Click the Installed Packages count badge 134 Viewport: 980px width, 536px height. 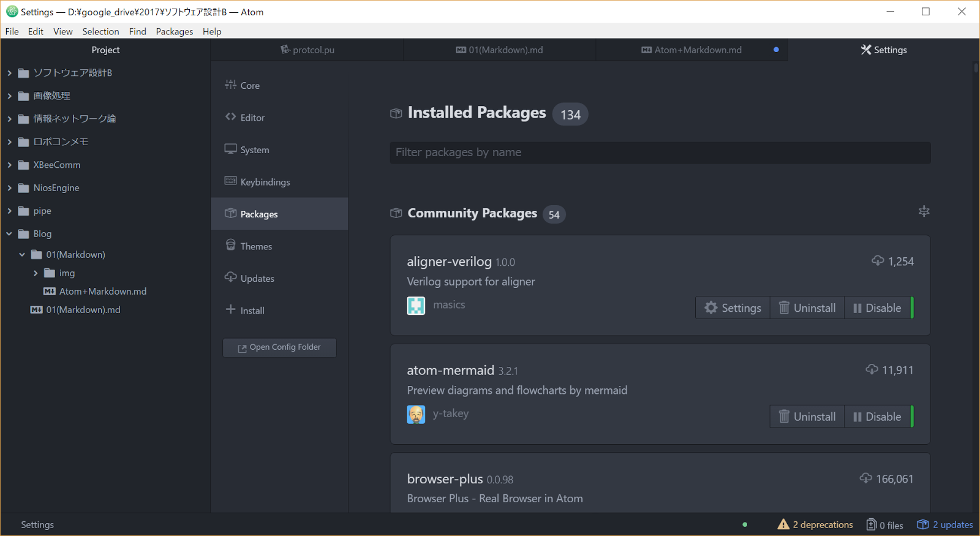(x=570, y=115)
